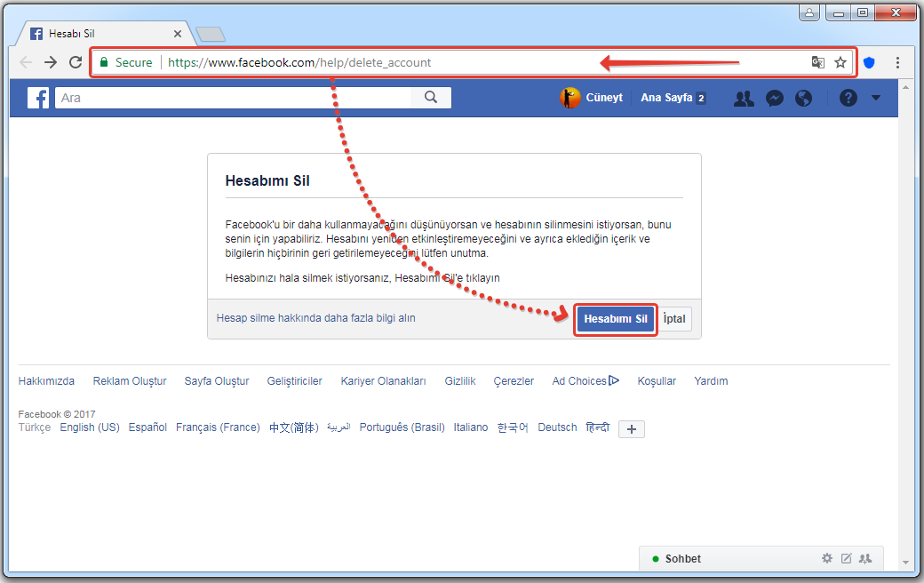Click the search magnifier button
924x583 pixels.
(431, 98)
